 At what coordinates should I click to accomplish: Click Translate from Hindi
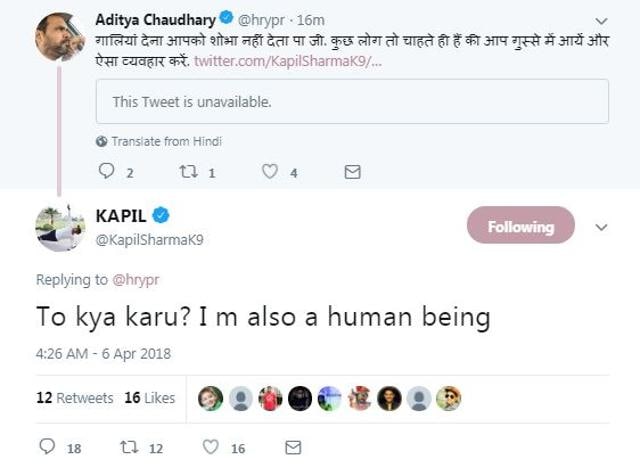click(166, 141)
